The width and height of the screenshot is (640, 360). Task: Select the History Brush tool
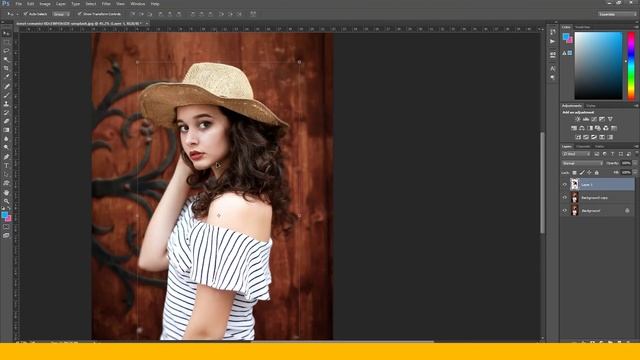(6, 113)
